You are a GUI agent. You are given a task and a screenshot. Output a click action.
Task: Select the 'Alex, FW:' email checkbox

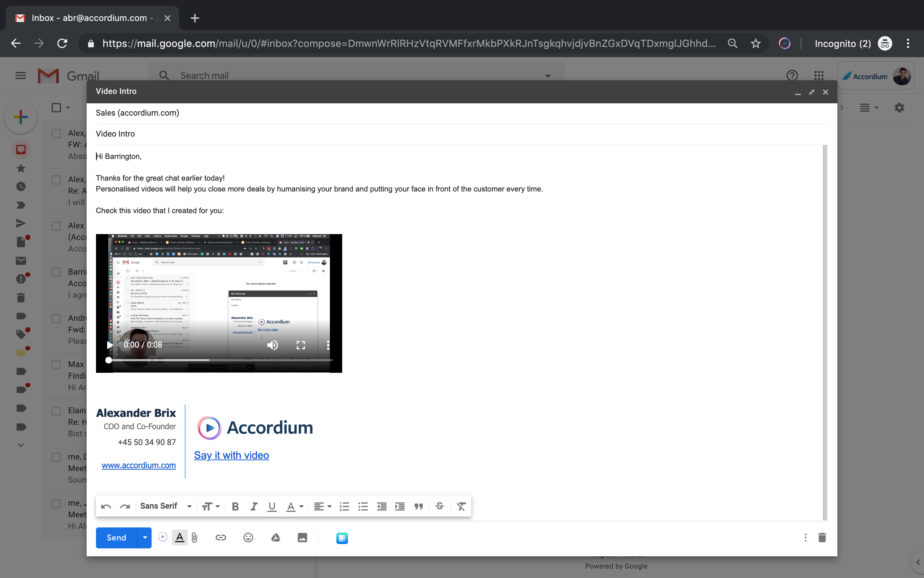point(56,133)
